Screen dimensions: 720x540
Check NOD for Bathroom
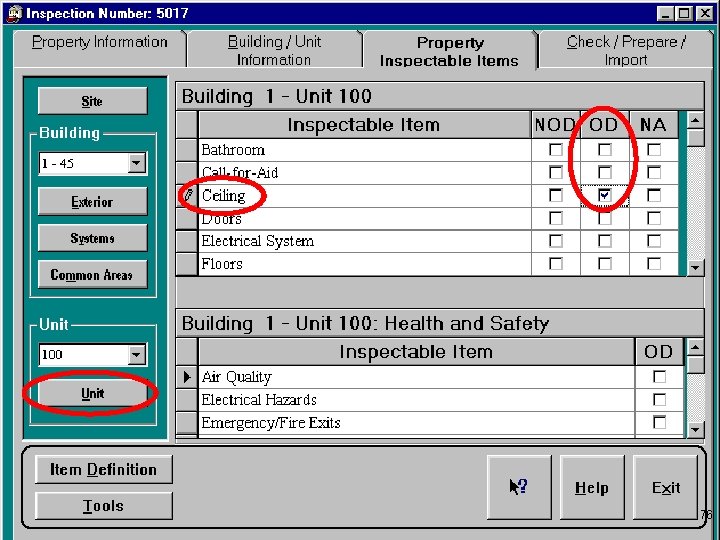556,150
